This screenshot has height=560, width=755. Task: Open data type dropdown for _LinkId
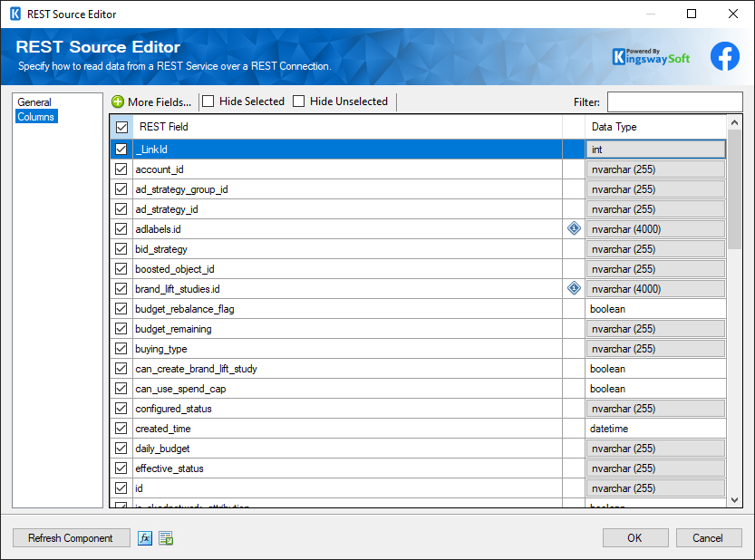(655, 150)
